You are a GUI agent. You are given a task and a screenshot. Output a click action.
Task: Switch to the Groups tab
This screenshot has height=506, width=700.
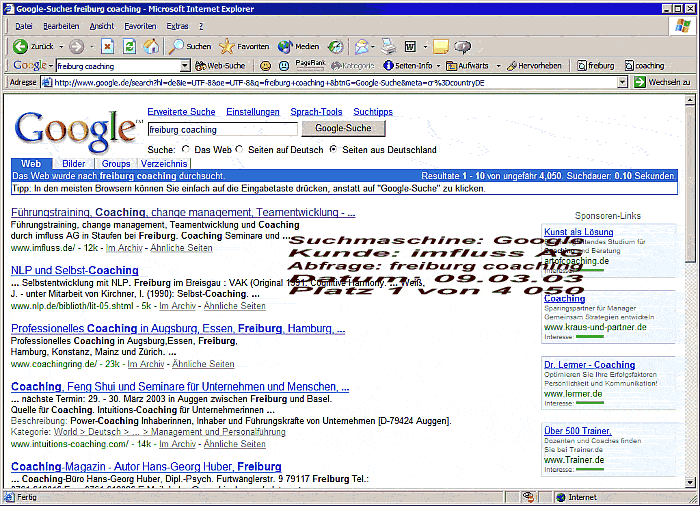pos(116,163)
